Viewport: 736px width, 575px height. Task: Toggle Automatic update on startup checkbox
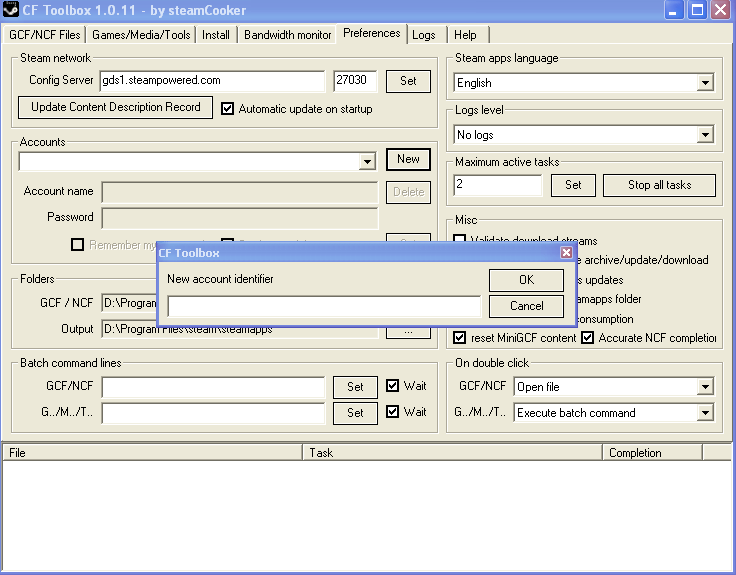pyautogui.click(x=228, y=109)
